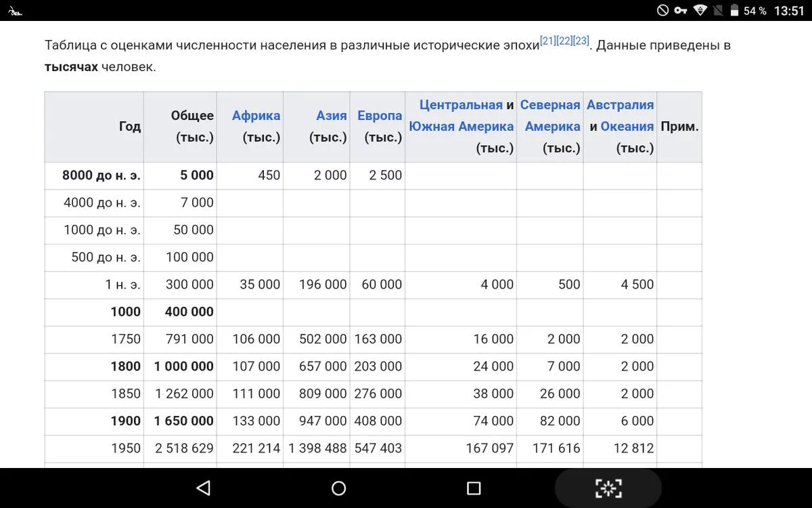
Task: Tap the Android home circle button
Action: point(339,488)
